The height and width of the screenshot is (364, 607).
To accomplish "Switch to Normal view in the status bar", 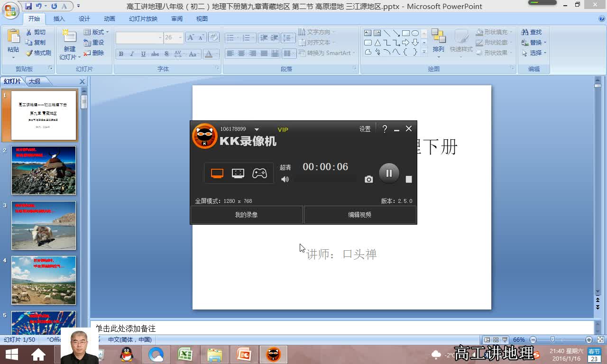I will [487, 340].
